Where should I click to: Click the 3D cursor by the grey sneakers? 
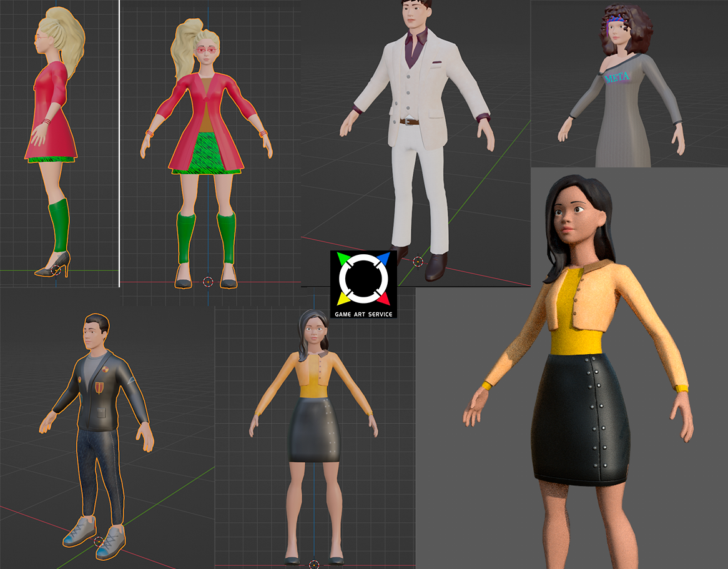pyautogui.click(x=99, y=541)
